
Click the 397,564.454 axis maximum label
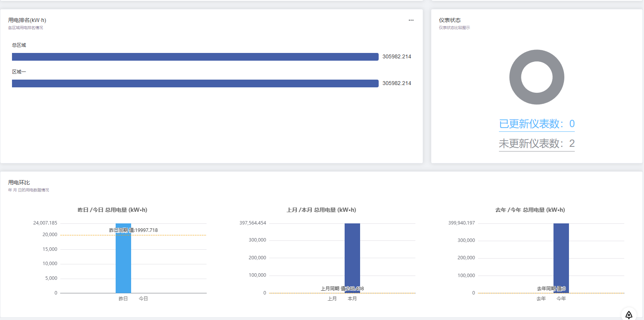pos(253,223)
